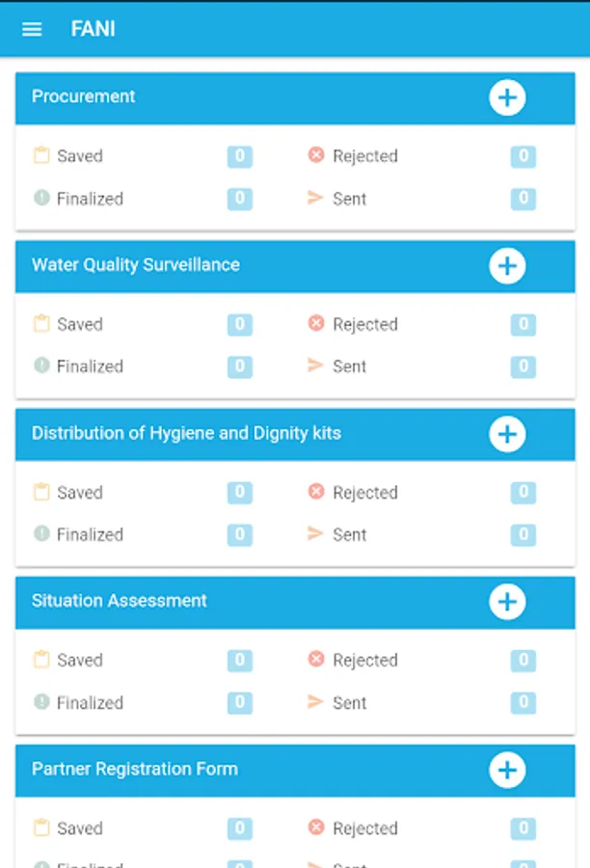Click Finalized icon under Hygiene and Dignity kits
This screenshot has width=590, height=868.
click(41, 533)
